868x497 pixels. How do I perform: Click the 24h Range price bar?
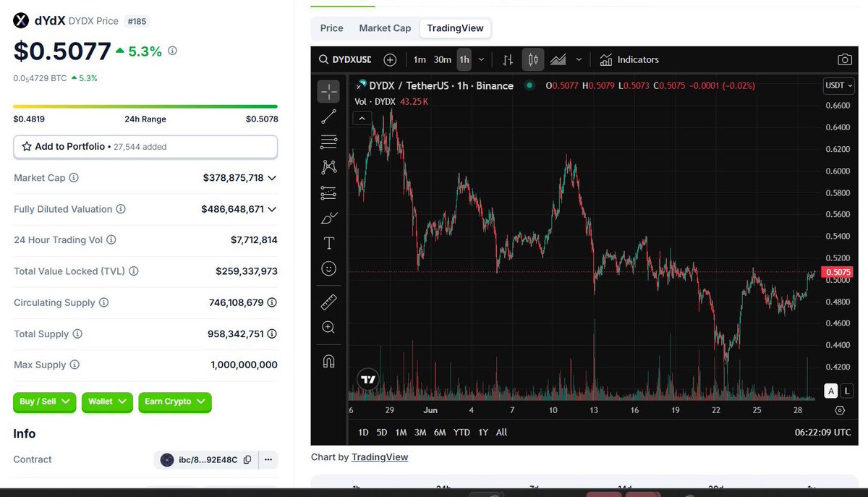point(145,106)
